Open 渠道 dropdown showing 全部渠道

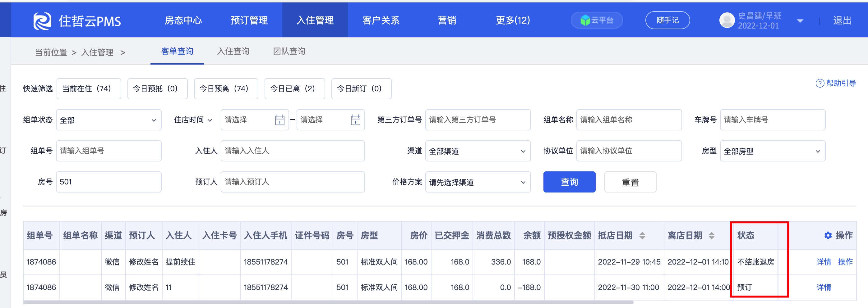[x=478, y=151]
